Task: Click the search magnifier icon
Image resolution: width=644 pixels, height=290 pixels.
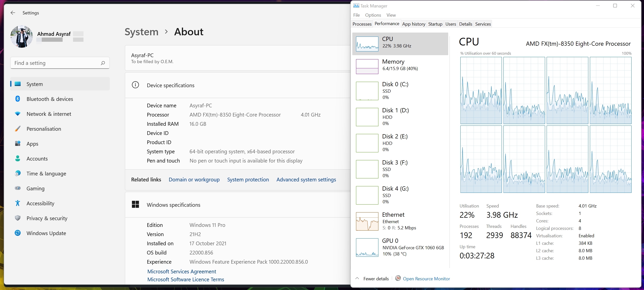Action: tap(103, 63)
